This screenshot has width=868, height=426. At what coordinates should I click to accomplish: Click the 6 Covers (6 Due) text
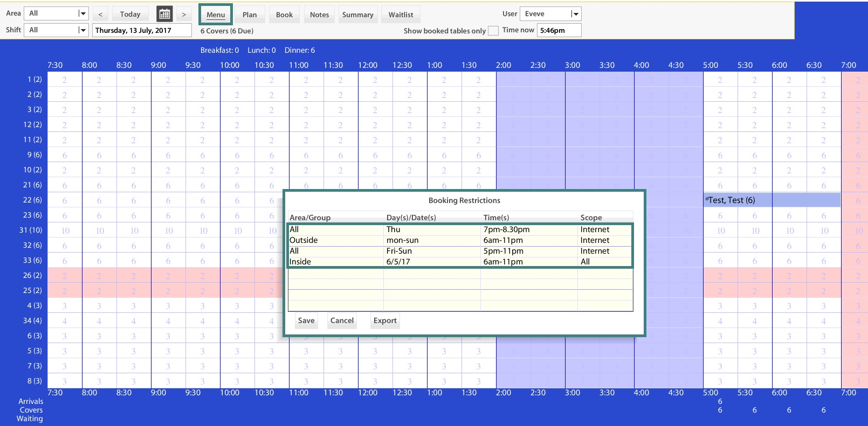[227, 31]
